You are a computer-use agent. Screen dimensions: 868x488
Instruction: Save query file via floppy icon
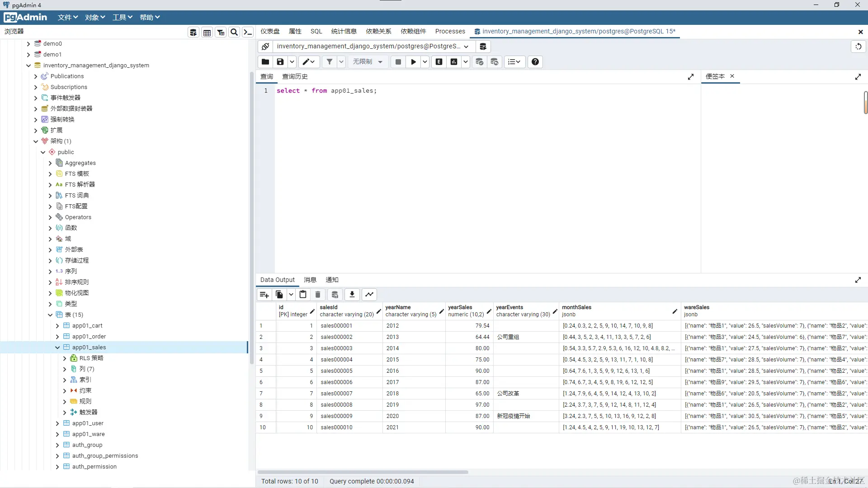pos(280,62)
